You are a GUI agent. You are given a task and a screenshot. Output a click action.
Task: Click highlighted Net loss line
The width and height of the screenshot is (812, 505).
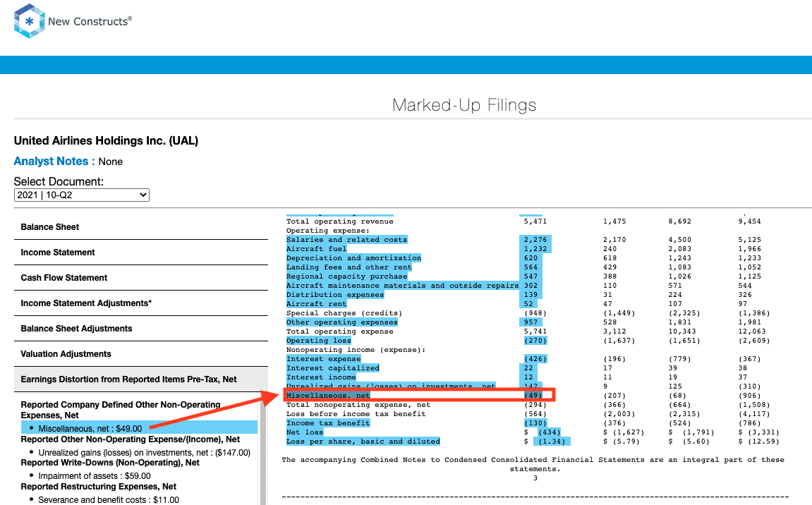(305, 432)
